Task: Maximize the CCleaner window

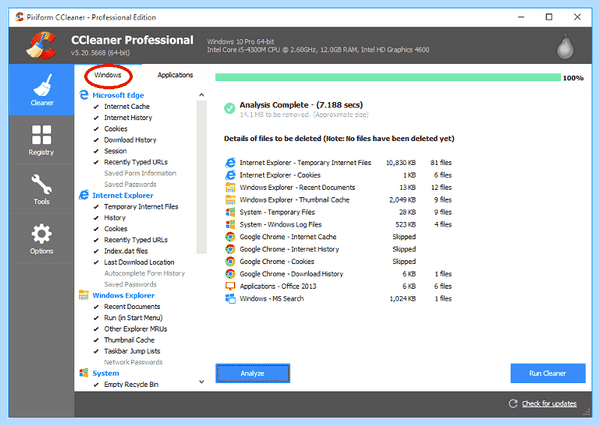Action: point(549,17)
